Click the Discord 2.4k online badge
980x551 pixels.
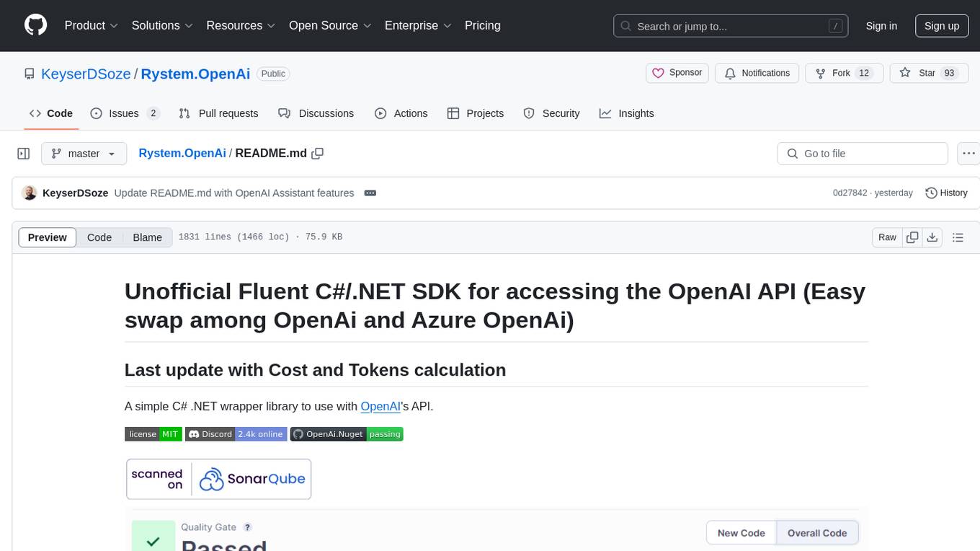[236, 434]
